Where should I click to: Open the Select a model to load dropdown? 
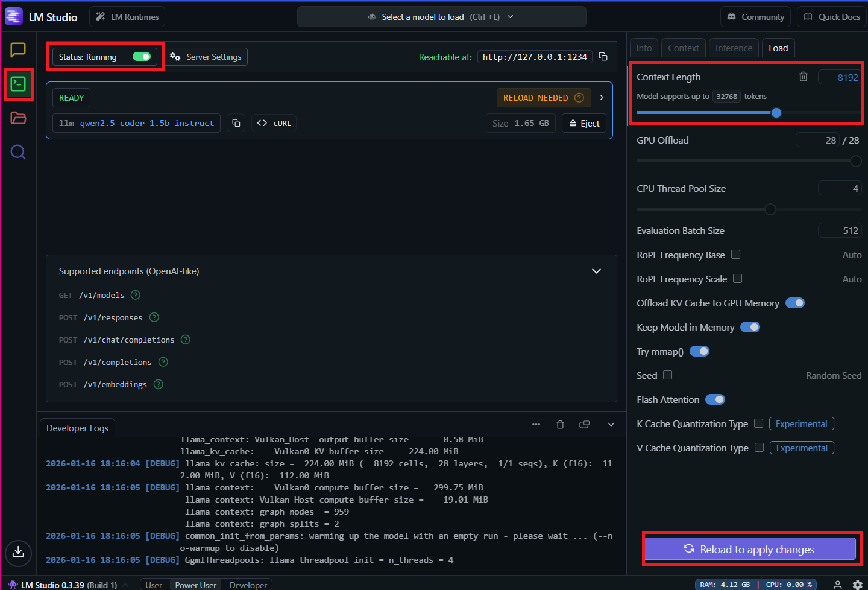point(441,16)
